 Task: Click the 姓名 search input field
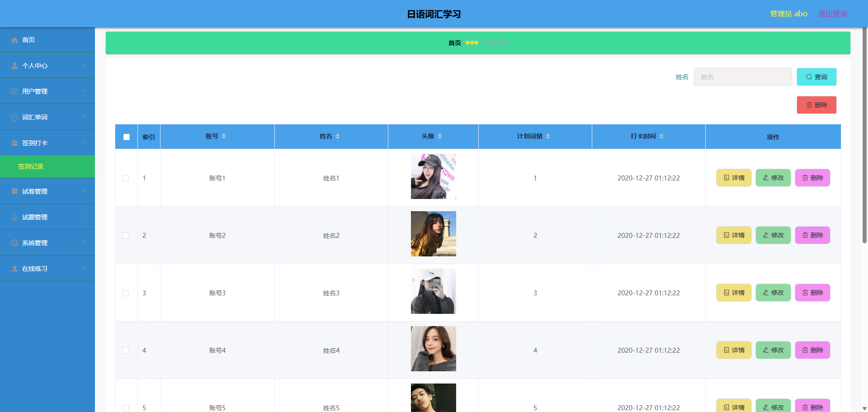pos(743,77)
